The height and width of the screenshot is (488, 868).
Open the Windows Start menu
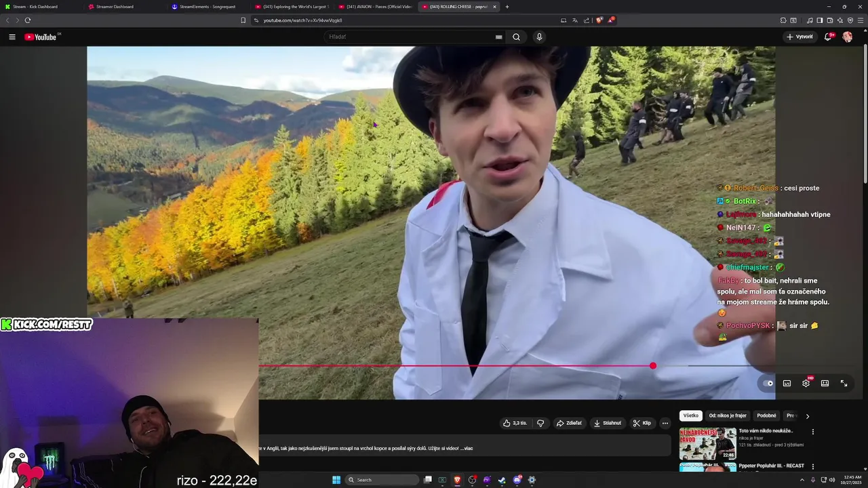coord(336,480)
